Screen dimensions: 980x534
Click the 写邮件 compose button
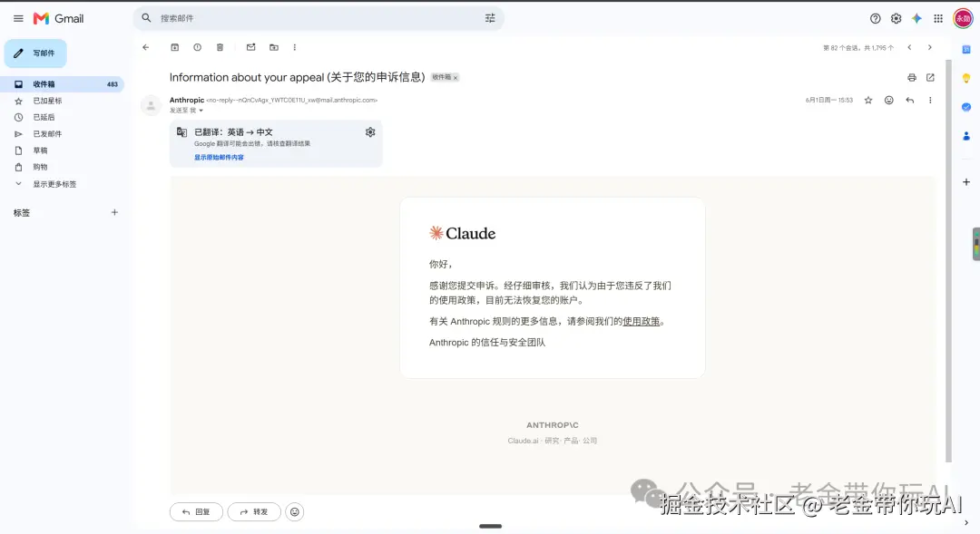pos(35,53)
